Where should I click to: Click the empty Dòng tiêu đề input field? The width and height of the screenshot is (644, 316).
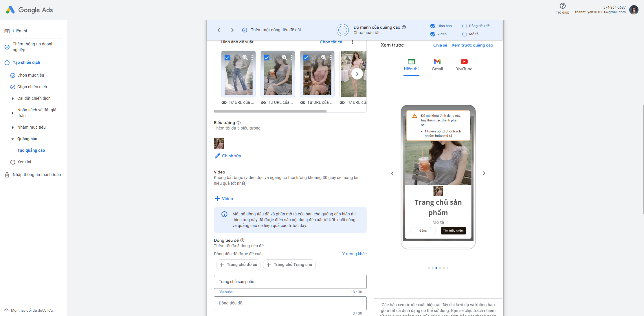(x=290, y=303)
